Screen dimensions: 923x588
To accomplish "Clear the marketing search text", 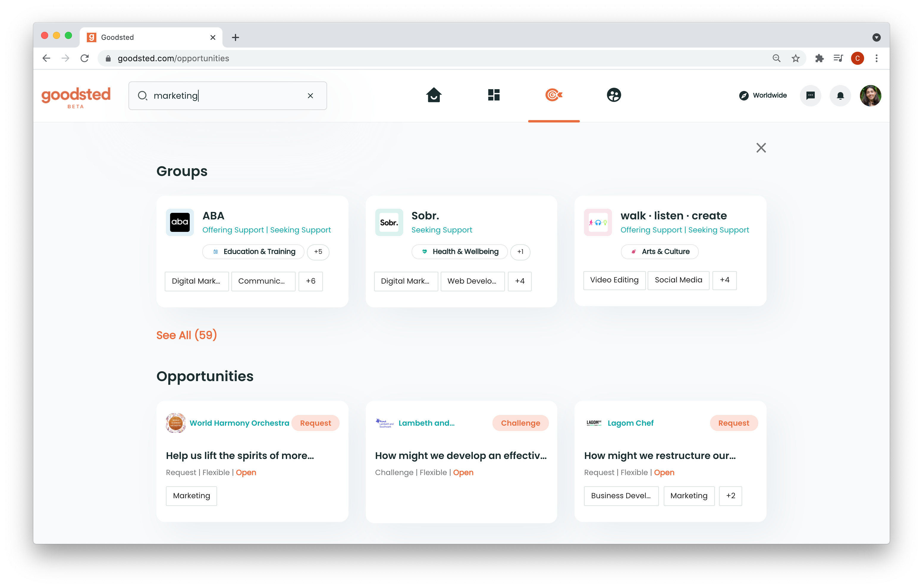I will point(310,96).
